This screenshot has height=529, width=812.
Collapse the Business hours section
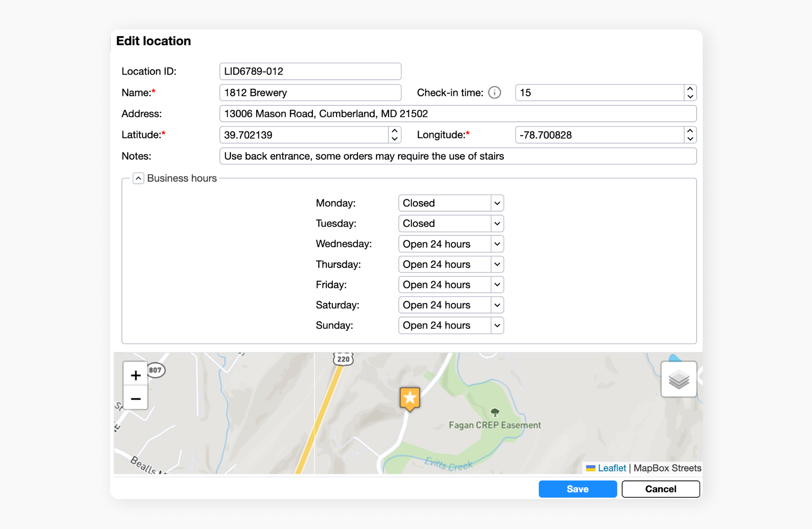coord(138,178)
